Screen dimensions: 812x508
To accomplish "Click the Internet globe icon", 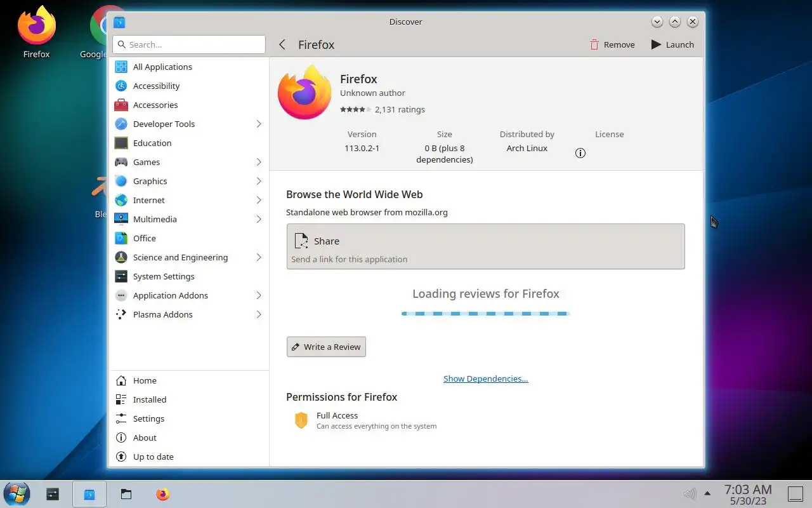I will pos(121,200).
